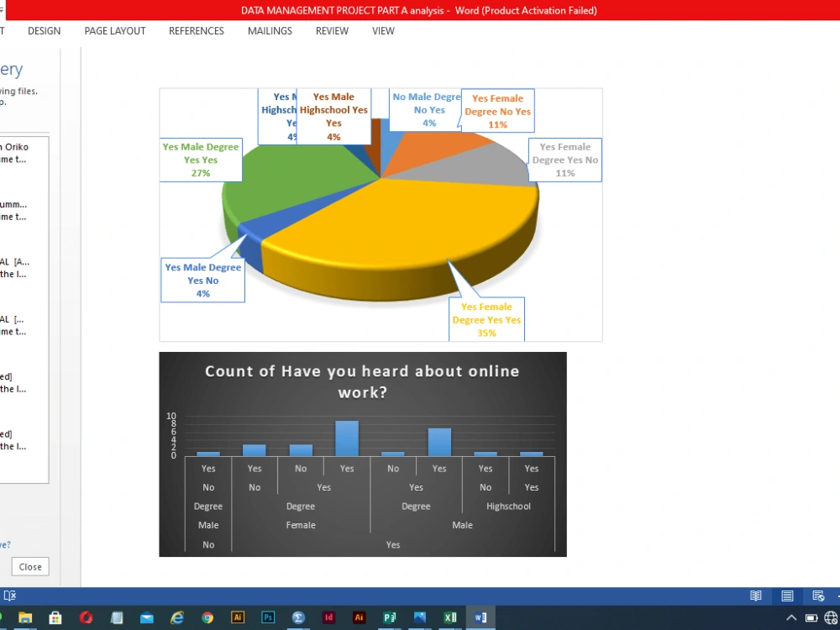Open the VIEW ribbon tab

pyautogui.click(x=383, y=31)
